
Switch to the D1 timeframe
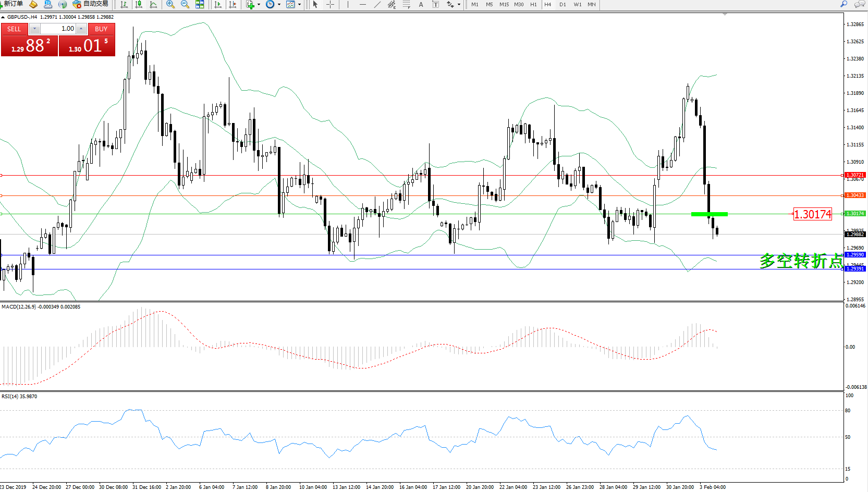tap(563, 4)
